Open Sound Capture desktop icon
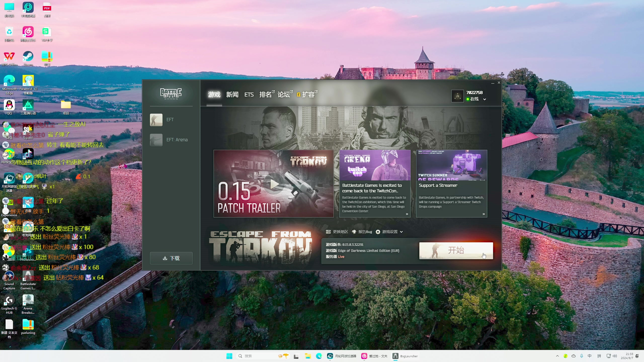The height and width of the screenshot is (362, 644). click(9, 280)
